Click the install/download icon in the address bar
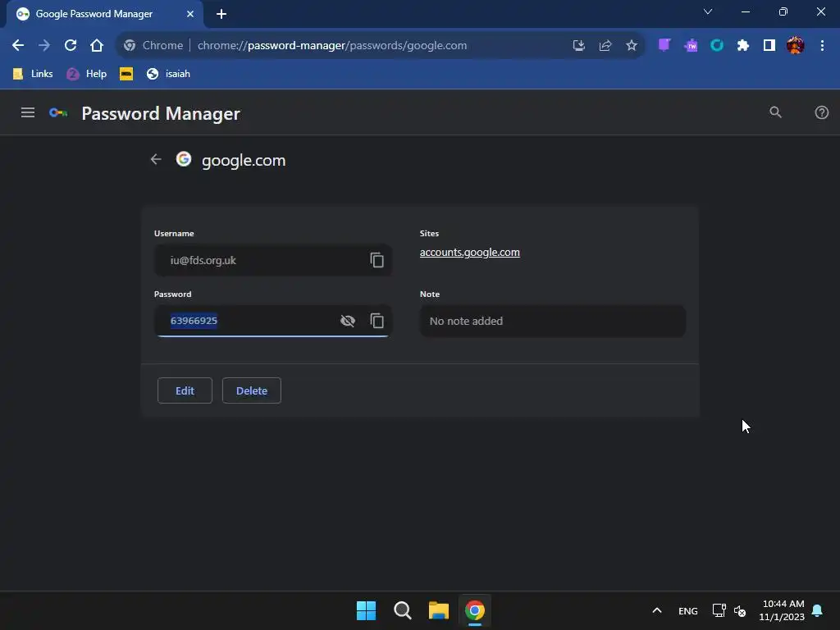This screenshot has width=840, height=630. 578,46
